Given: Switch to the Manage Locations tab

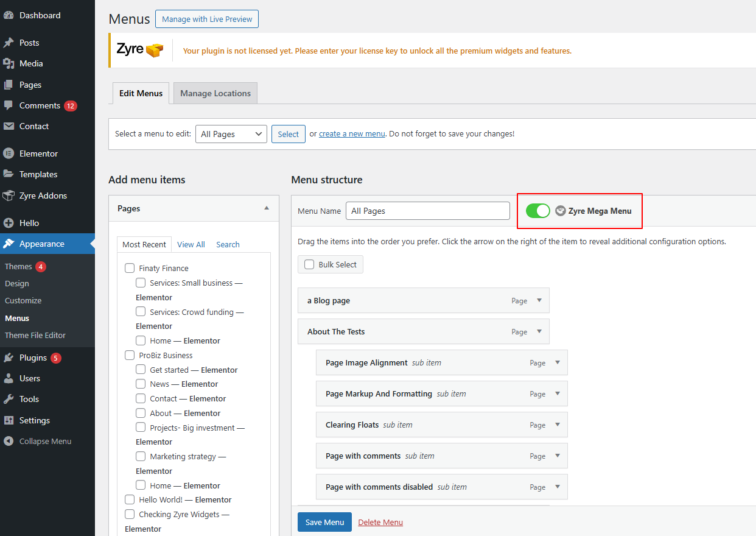Looking at the screenshot, I should [x=215, y=93].
